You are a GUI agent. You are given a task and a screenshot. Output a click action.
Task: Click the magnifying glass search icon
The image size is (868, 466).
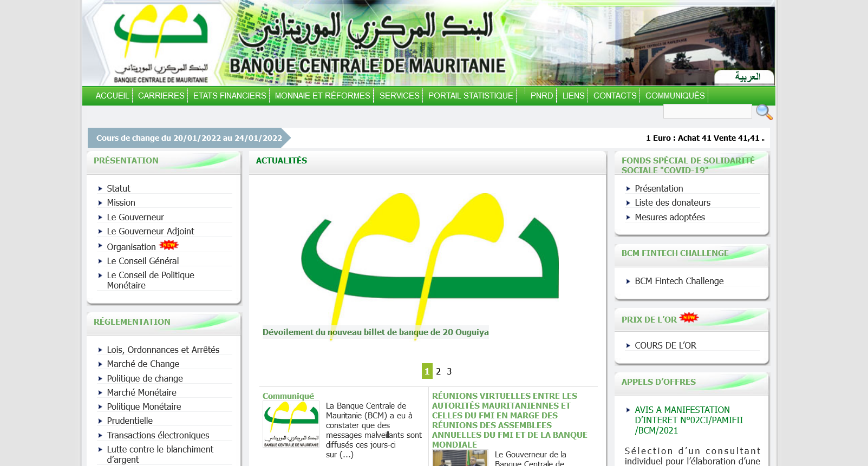pos(763,112)
